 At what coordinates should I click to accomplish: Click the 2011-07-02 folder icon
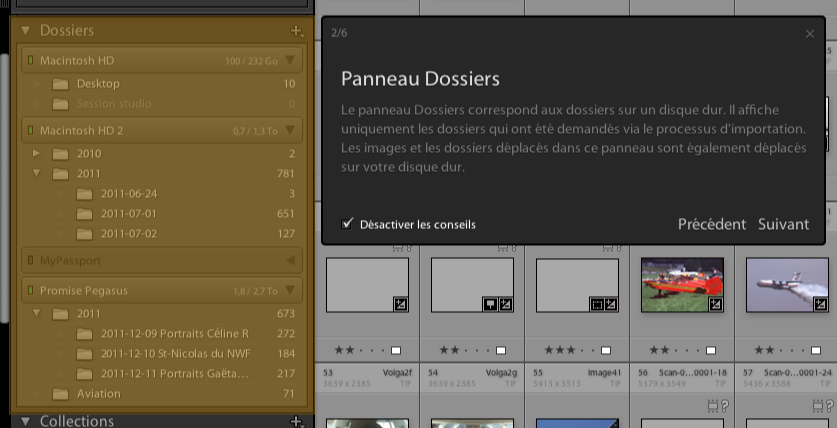pos(84,234)
